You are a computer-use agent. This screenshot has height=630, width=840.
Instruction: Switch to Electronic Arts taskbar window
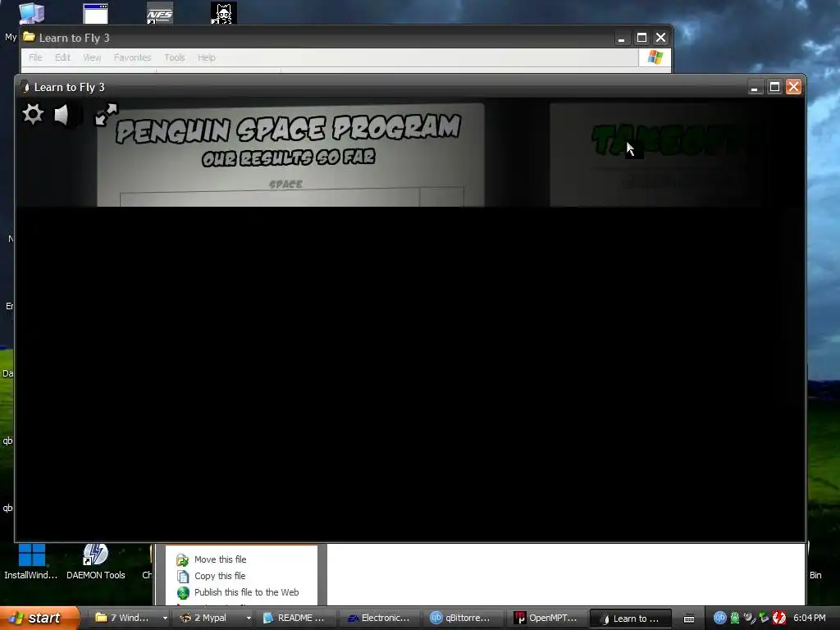click(x=379, y=618)
